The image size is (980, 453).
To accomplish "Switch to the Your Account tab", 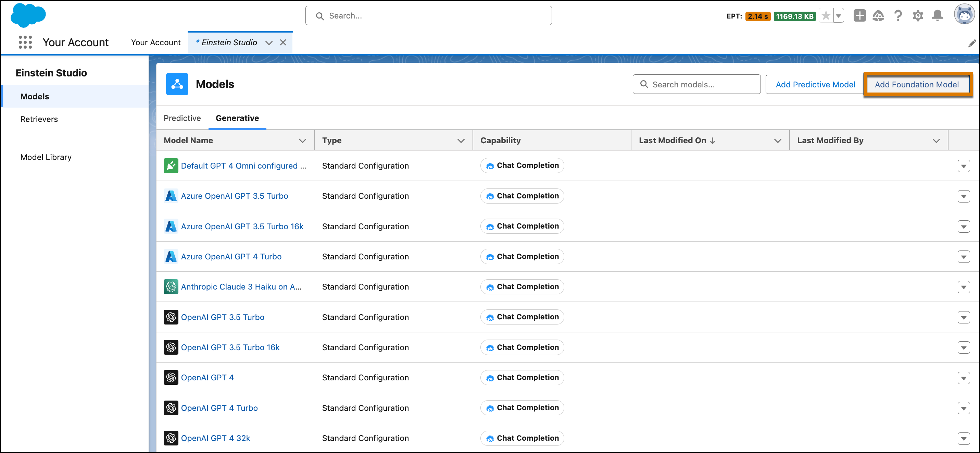I will point(155,42).
